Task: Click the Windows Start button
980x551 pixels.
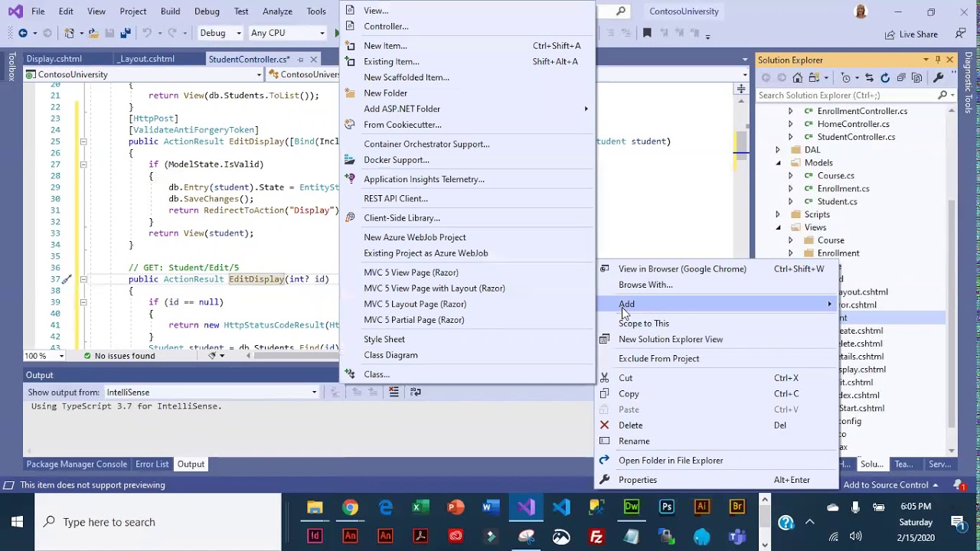Action: tap(17, 522)
